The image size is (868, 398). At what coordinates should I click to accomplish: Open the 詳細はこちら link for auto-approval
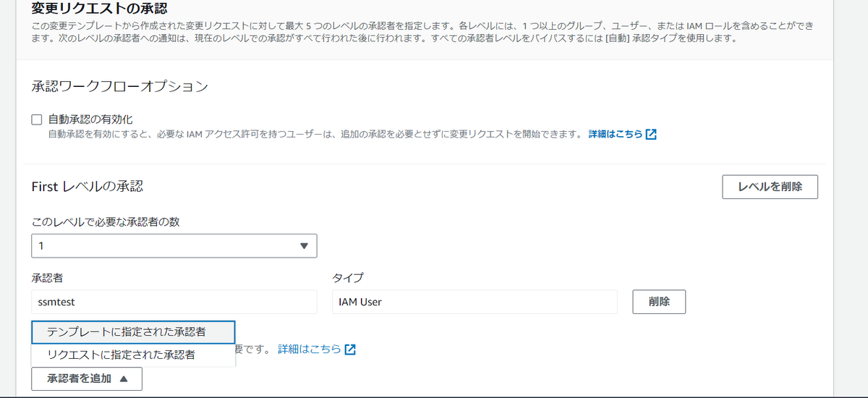615,134
